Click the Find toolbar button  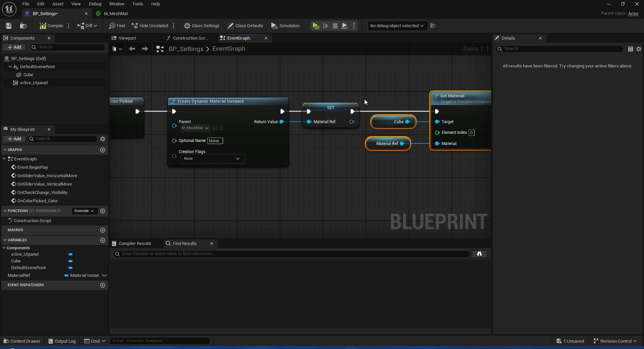coord(117,26)
